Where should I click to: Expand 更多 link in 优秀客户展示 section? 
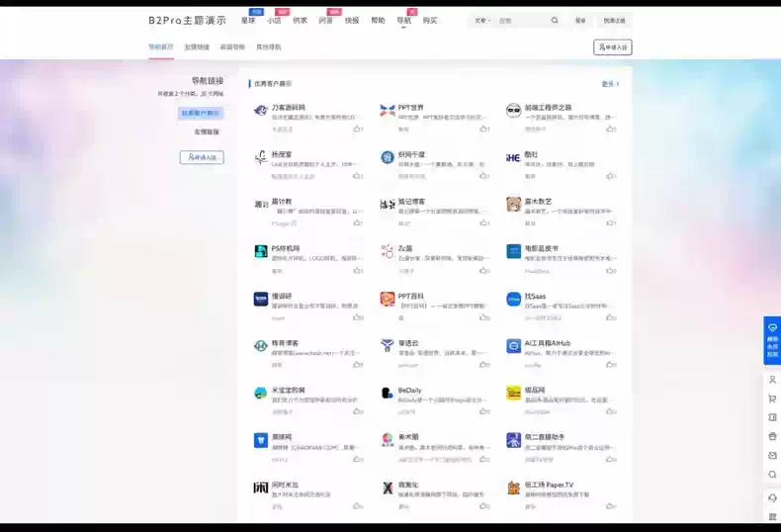(610, 84)
